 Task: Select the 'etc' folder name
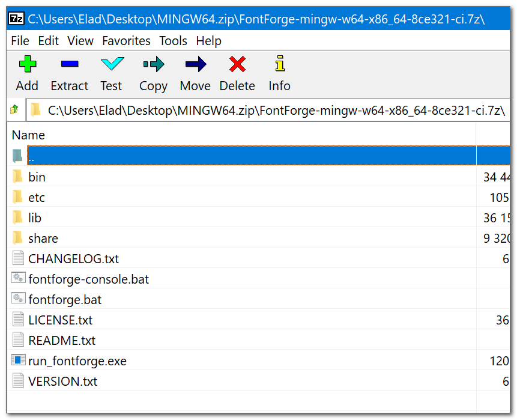click(x=36, y=198)
